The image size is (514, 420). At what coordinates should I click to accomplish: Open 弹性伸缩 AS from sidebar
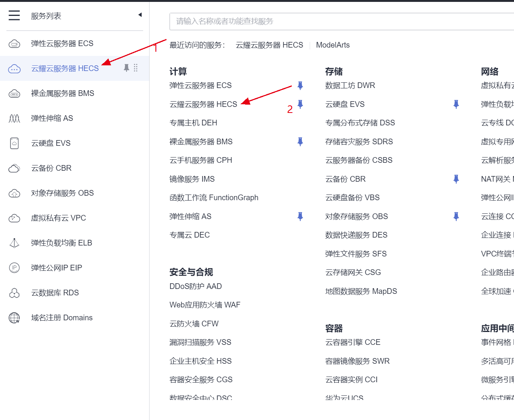(x=52, y=118)
